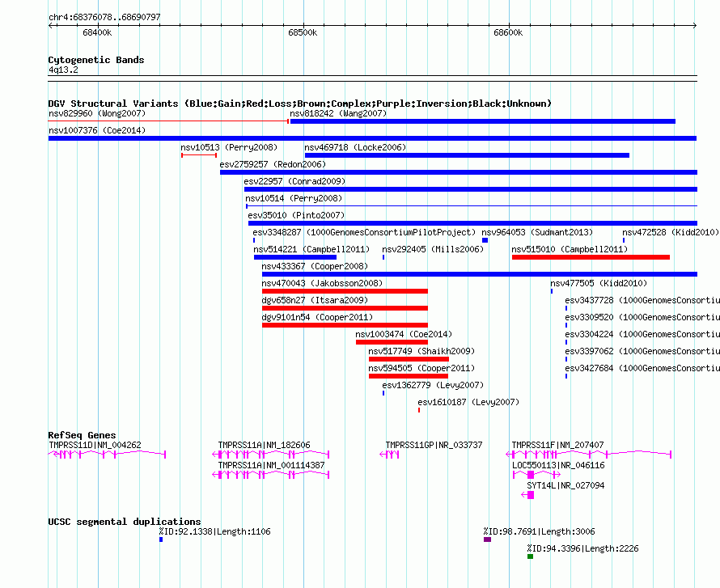720x588 pixels.
Task: Click the esv2759257 (Redon2006) label
Action: (273, 164)
